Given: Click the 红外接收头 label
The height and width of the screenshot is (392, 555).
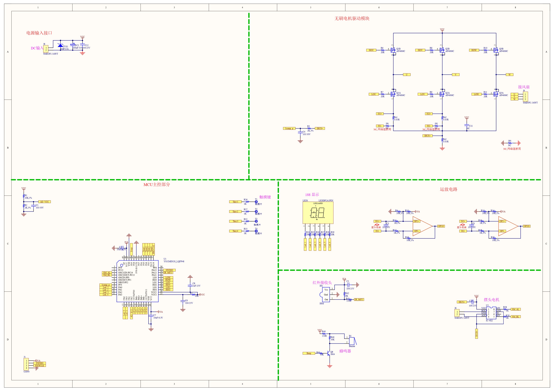Looking at the screenshot, I should click(x=322, y=283).
